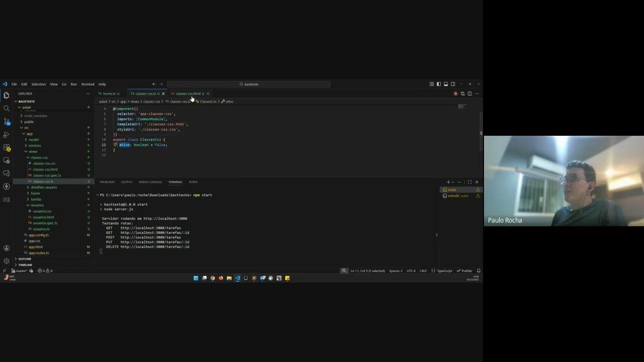
Task: Switch to the Ports panel tab
Action: [193, 182]
